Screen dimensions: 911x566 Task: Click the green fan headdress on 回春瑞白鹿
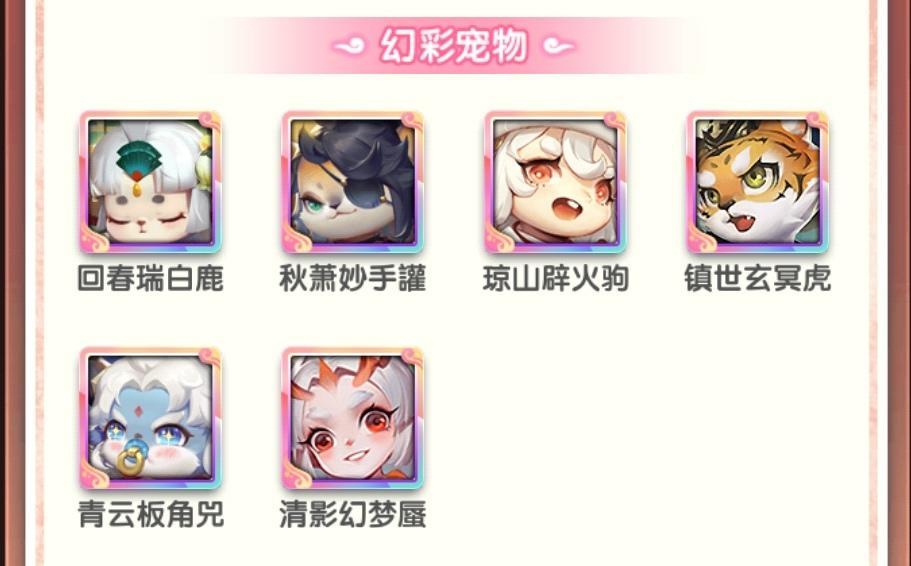138,159
